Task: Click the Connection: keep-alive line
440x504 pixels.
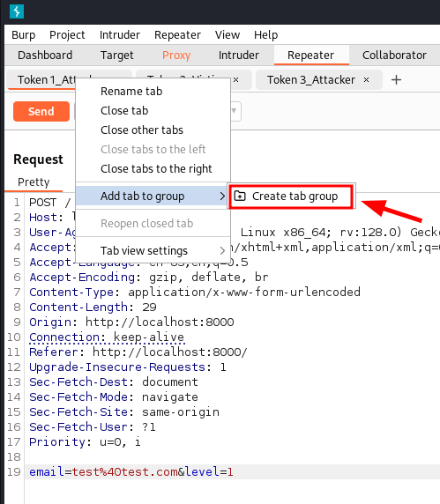Action: [x=107, y=337]
